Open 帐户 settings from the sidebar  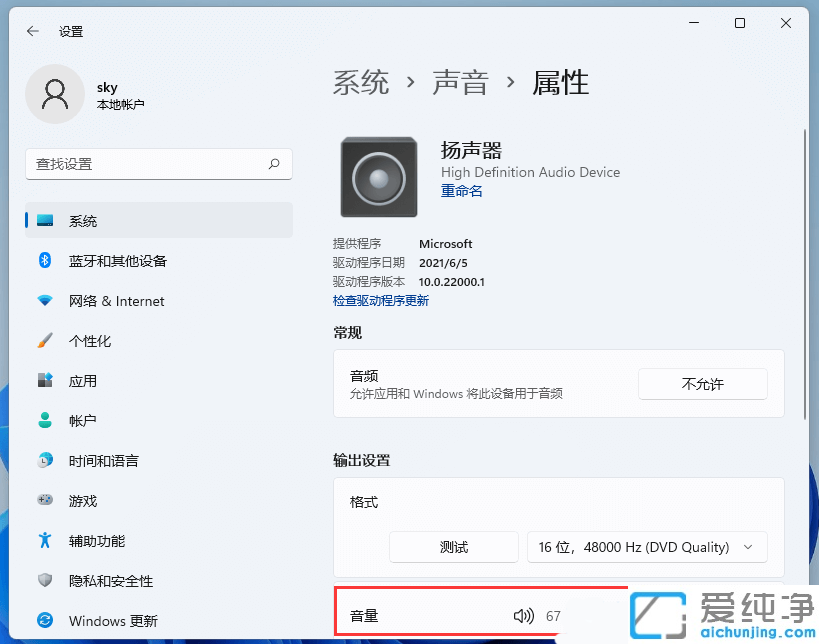(84, 421)
